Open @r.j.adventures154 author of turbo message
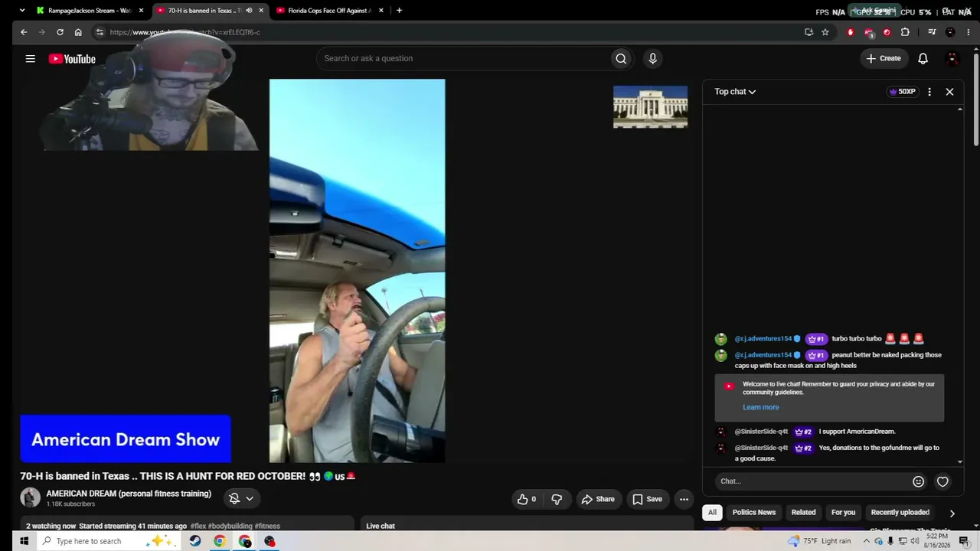Screen dimensions: 980x551 pos(763,339)
